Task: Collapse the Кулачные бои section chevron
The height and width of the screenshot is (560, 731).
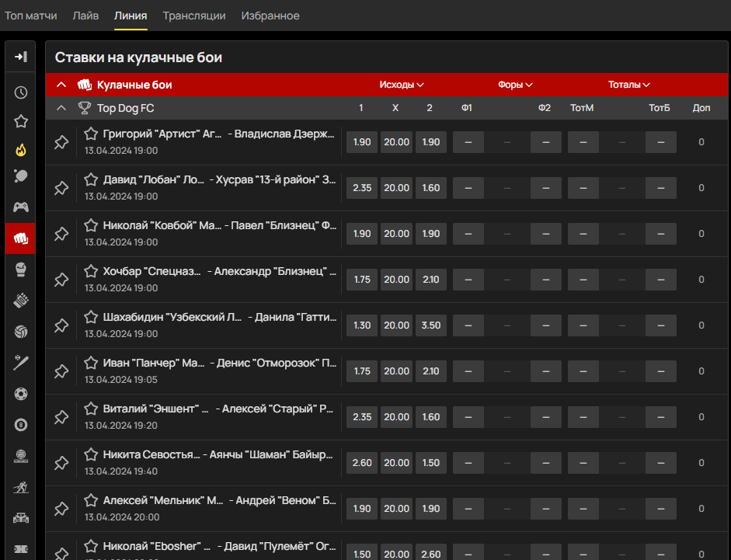Action: 61,85
